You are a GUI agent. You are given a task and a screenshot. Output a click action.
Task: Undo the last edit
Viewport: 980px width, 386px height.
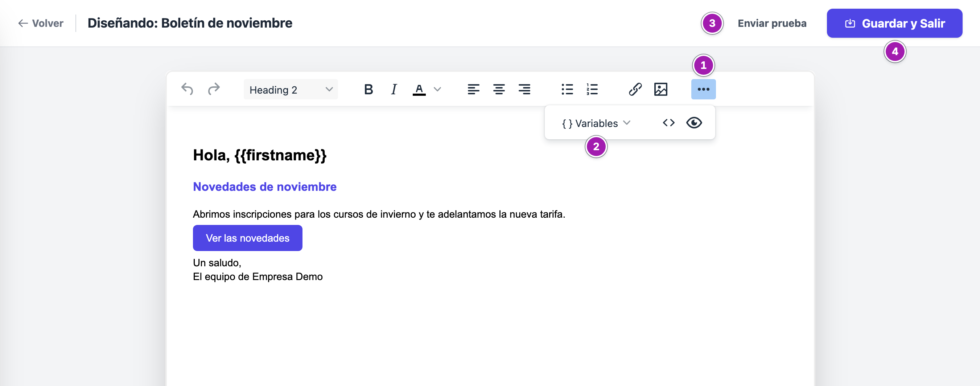coord(187,90)
